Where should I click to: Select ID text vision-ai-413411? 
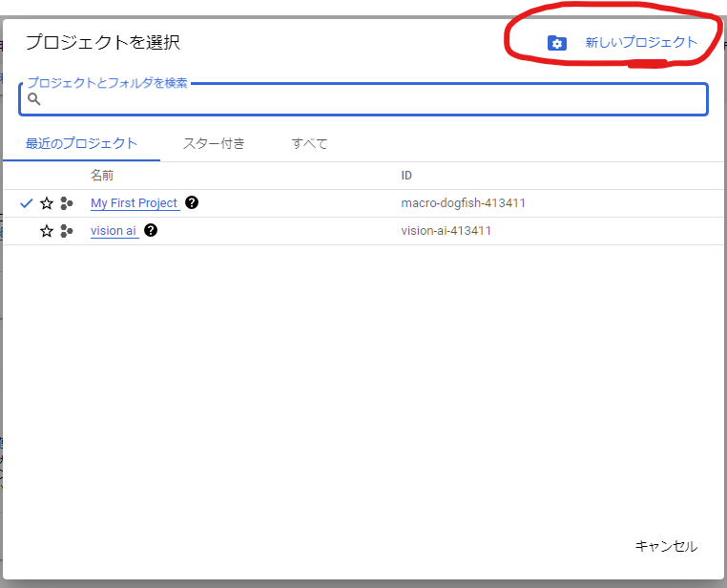[x=447, y=231]
